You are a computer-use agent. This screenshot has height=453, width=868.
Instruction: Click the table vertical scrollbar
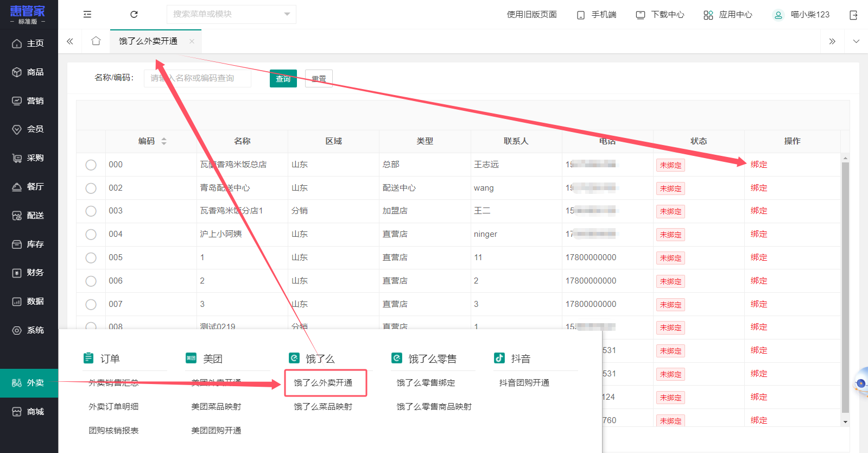pyautogui.click(x=845, y=288)
